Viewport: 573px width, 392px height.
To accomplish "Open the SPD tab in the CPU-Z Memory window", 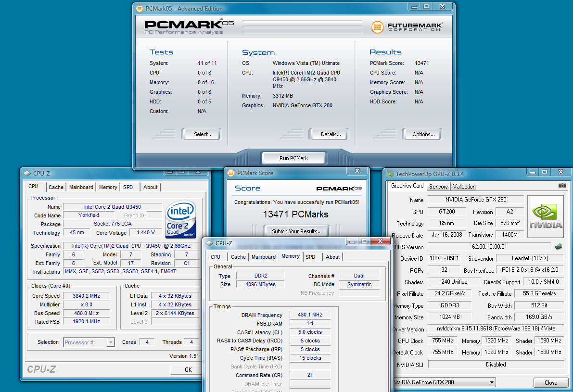I will 310,257.
